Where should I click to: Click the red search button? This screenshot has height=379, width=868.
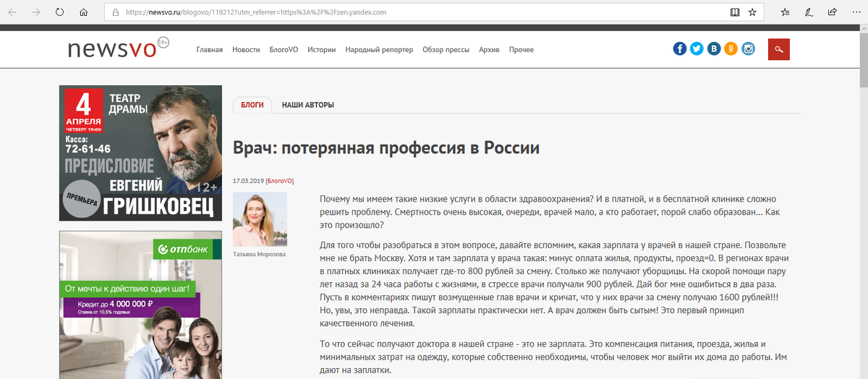tap(779, 49)
